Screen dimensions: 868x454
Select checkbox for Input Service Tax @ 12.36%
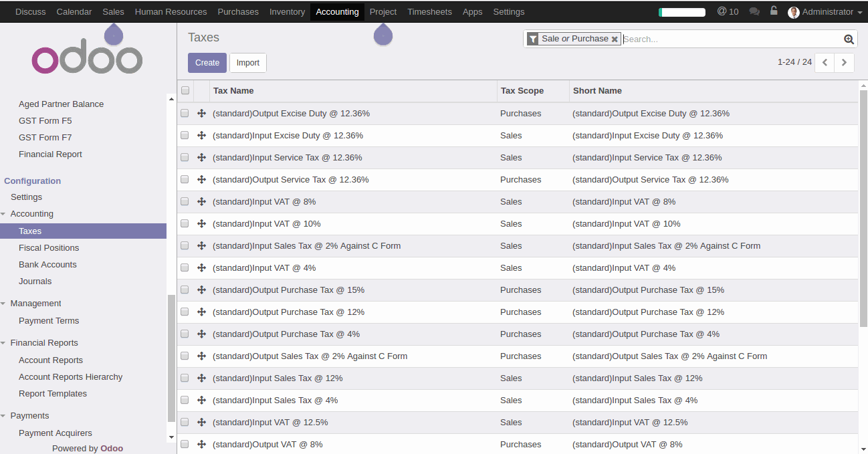(185, 158)
